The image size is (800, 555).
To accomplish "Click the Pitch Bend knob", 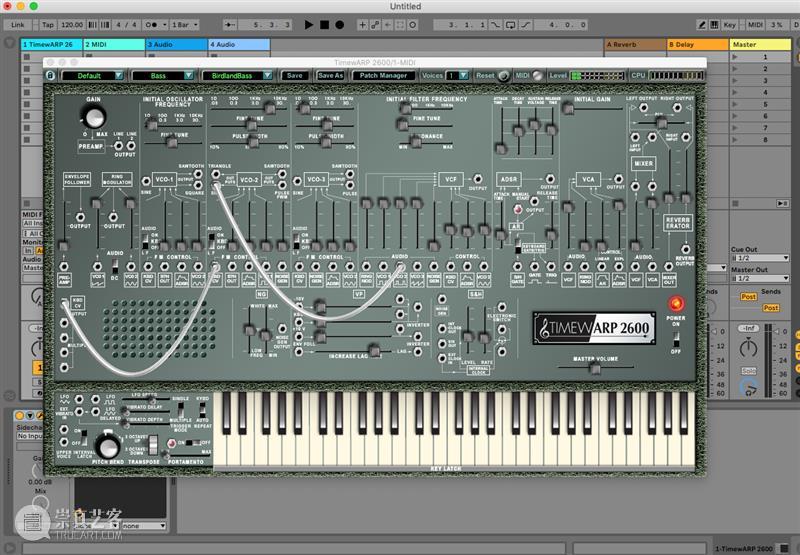I will tap(108, 447).
